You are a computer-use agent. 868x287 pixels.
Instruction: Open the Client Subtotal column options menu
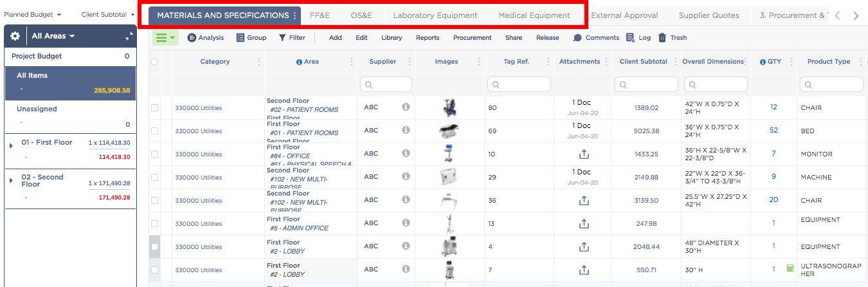[x=676, y=62]
